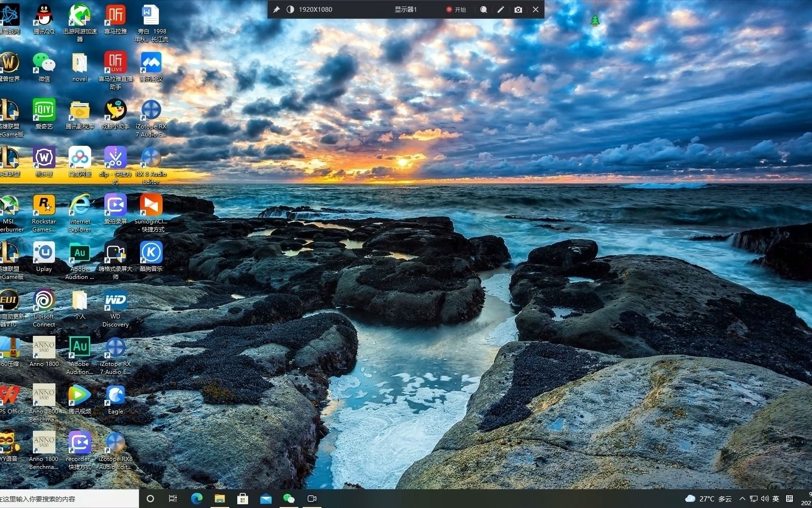Launch Internet Explorer from the desktop

pyautogui.click(x=80, y=213)
